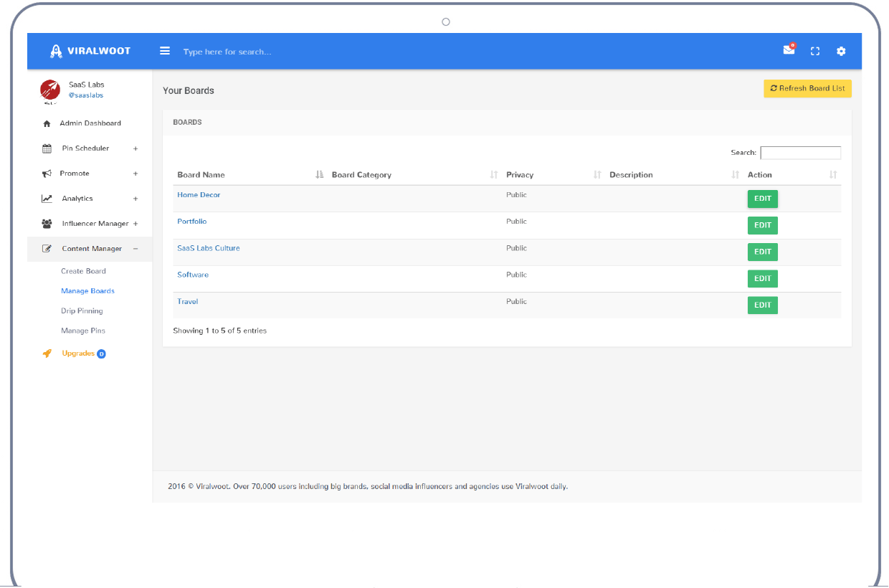This screenshot has height=588, width=889.
Task: Select Drip Pinning submenu item
Action: pos(82,311)
